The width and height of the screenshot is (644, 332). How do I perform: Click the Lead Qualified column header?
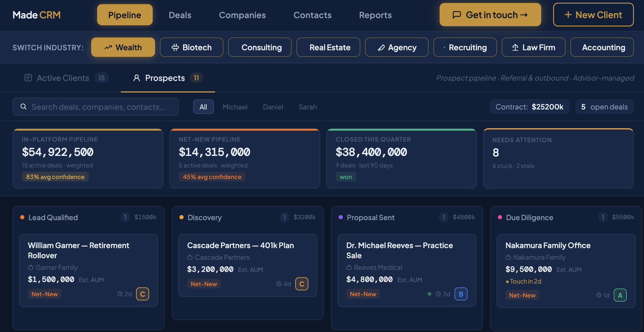[x=88, y=217]
